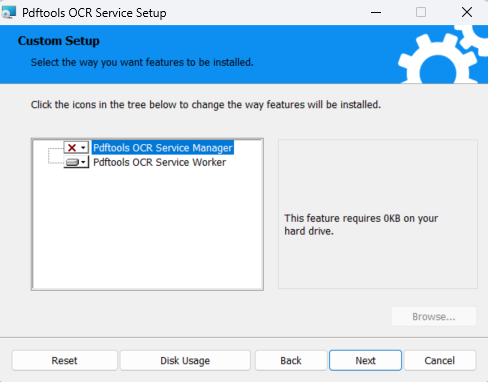Proceed with the Next button
This screenshot has width=488, height=382.
coord(365,360)
